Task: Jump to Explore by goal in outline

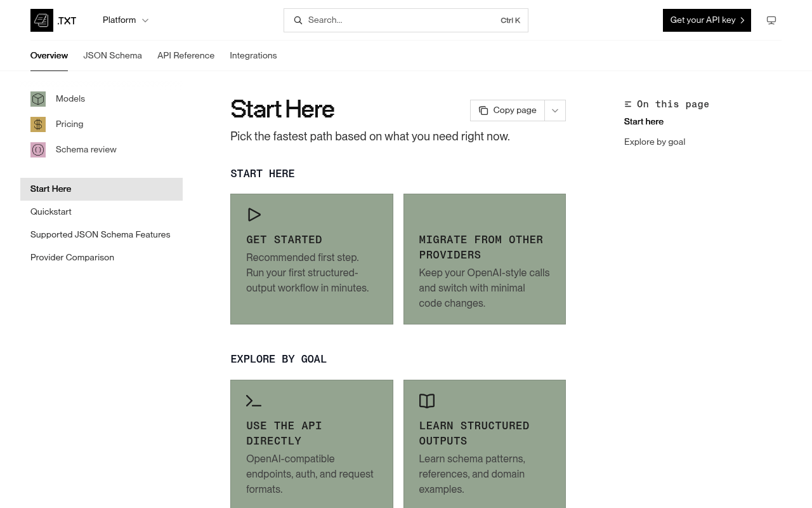Action: (655, 142)
